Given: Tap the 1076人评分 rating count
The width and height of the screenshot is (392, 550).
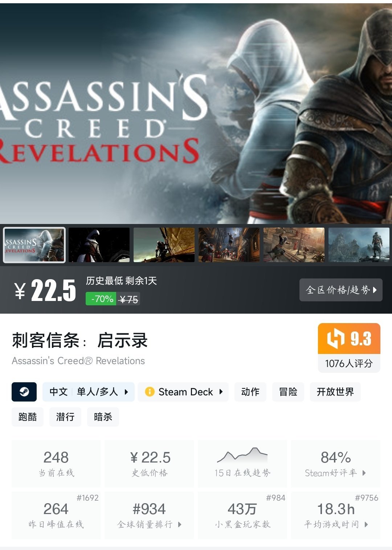Looking at the screenshot, I should point(349,363).
